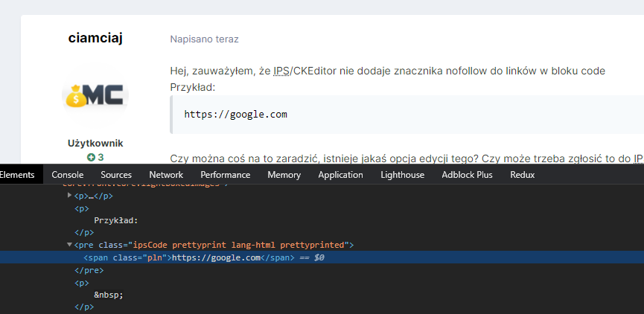Open the Redux tab

click(522, 175)
